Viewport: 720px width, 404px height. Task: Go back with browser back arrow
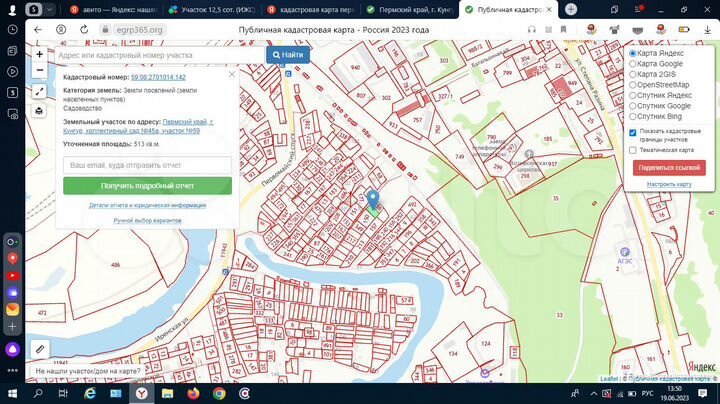click(x=38, y=30)
